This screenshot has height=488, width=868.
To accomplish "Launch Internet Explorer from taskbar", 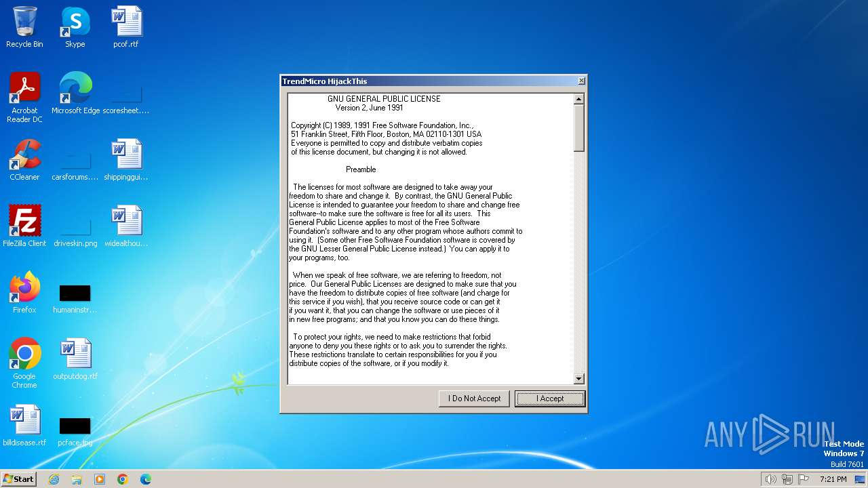I will pyautogui.click(x=54, y=479).
